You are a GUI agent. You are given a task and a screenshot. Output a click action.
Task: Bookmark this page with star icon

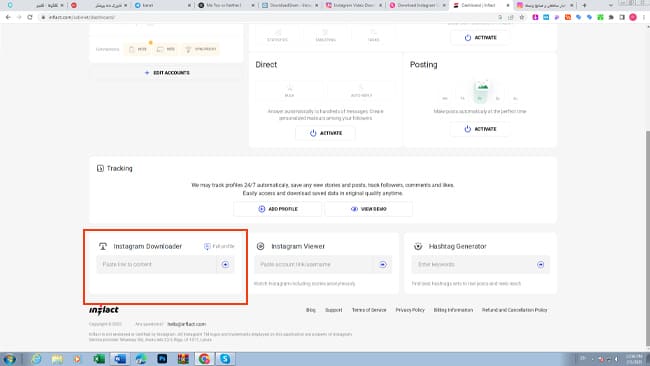(522, 17)
